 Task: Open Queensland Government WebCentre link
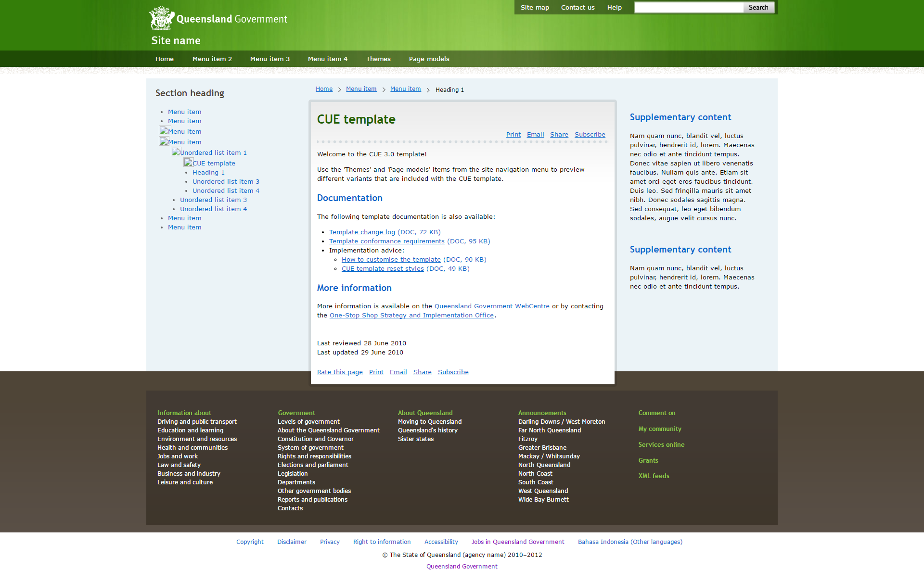(x=491, y=306)
